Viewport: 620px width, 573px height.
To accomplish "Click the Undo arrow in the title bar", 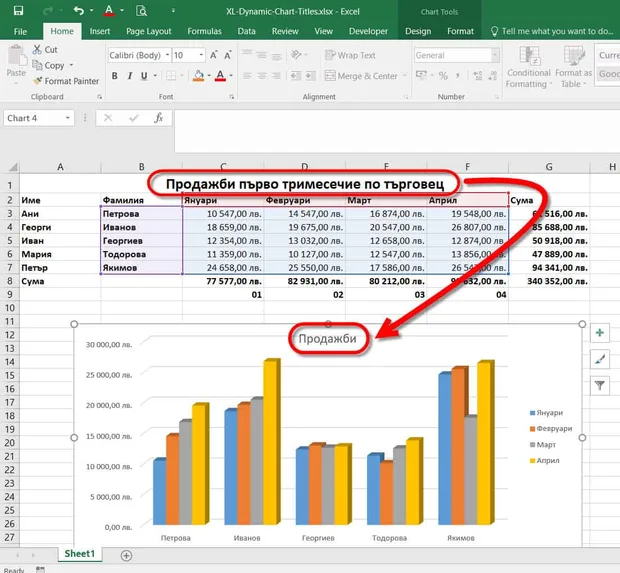I will click(79, 11).
